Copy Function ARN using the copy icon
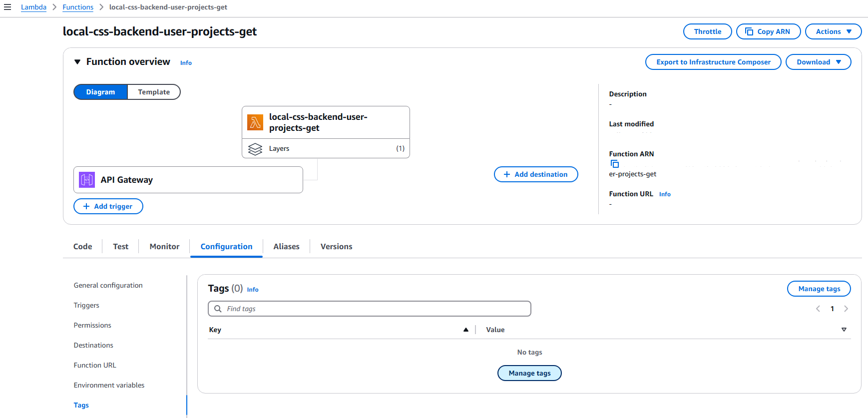868x418 pixels. point(615,164)
